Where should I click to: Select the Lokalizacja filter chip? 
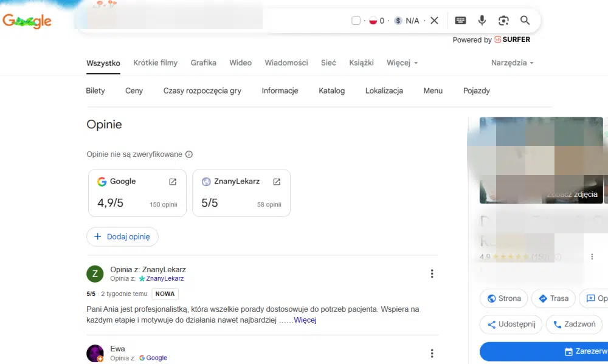(x=384, y=91)
